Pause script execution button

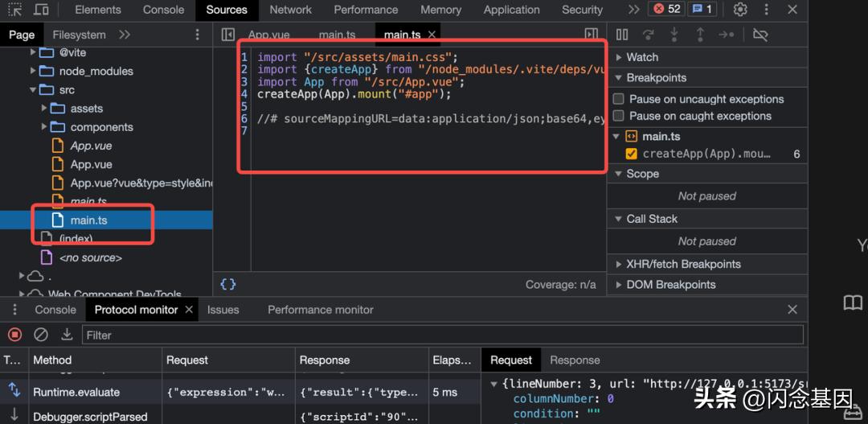pyautogui.click(x=621, y=35)
